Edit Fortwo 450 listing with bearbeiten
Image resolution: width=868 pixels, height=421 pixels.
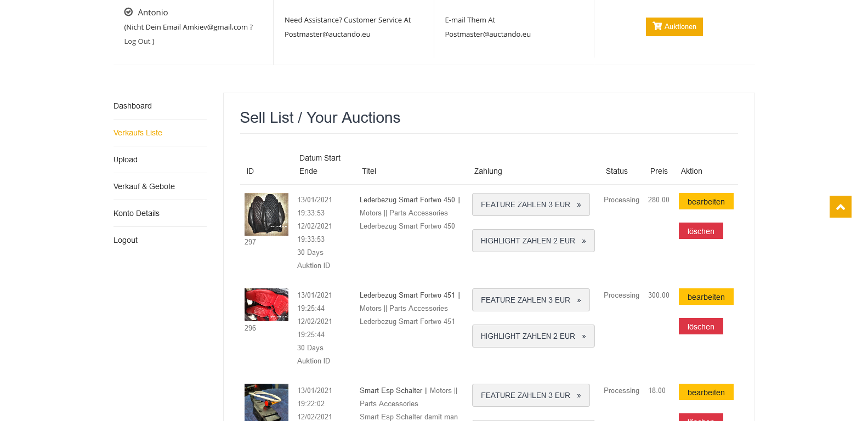[706, 201]
